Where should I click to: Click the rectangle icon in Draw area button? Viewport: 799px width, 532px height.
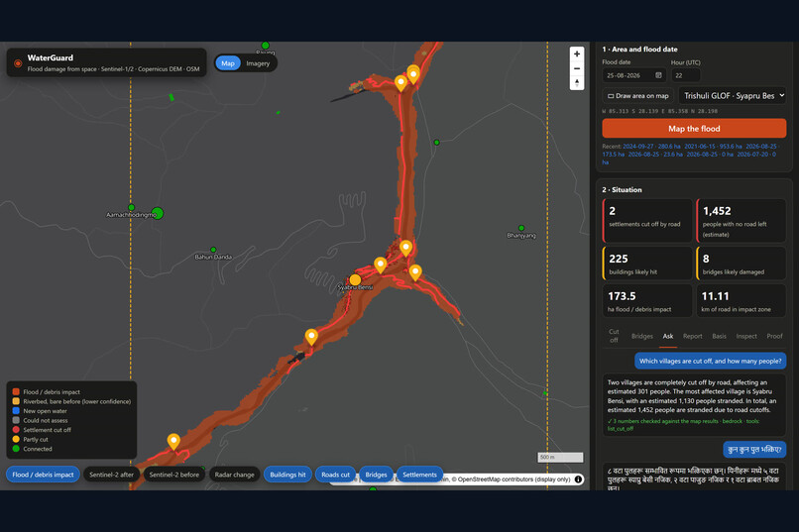point(611,96)
